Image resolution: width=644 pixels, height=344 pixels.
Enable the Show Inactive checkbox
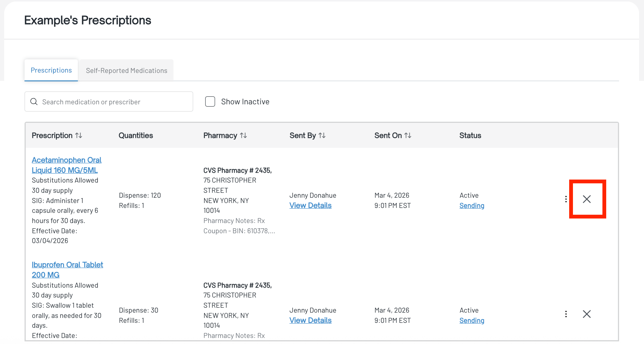coord(210,102)
